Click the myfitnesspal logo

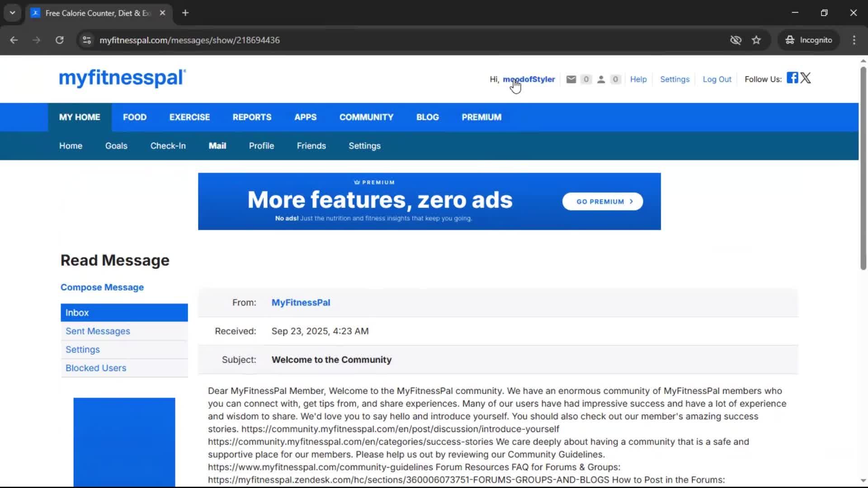(123, 78)
